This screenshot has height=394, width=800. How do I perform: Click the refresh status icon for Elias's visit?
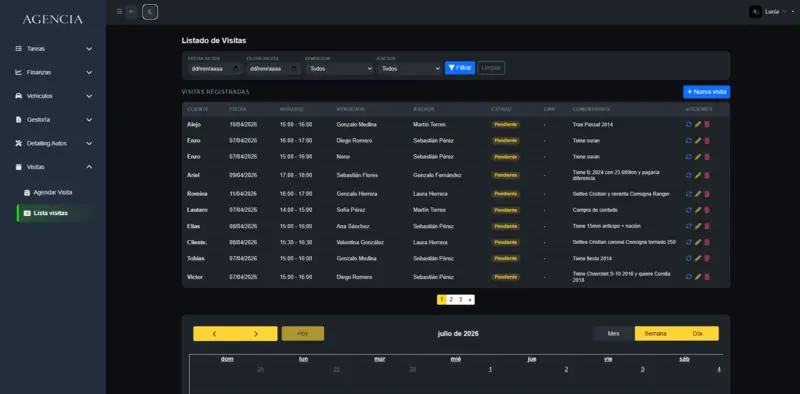[689, 226]
